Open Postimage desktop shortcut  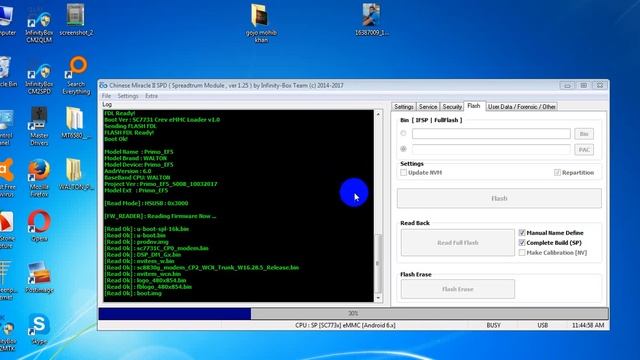[x=39, y=278]
